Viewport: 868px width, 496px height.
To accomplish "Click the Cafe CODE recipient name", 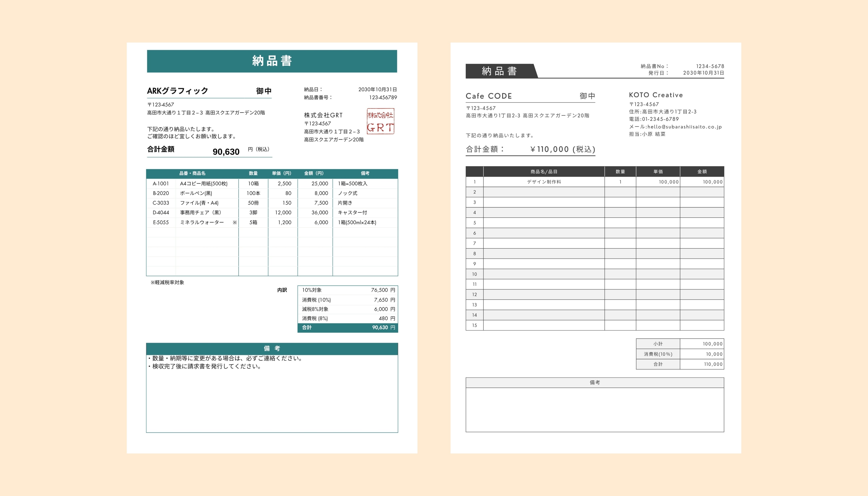I will pos(489,96).
